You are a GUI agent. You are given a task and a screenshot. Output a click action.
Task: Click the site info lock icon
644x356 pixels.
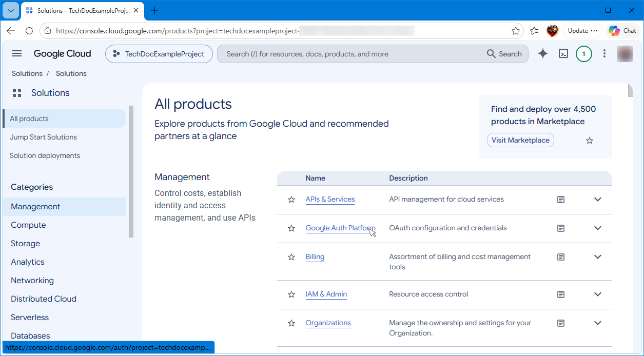click(48, 31)
